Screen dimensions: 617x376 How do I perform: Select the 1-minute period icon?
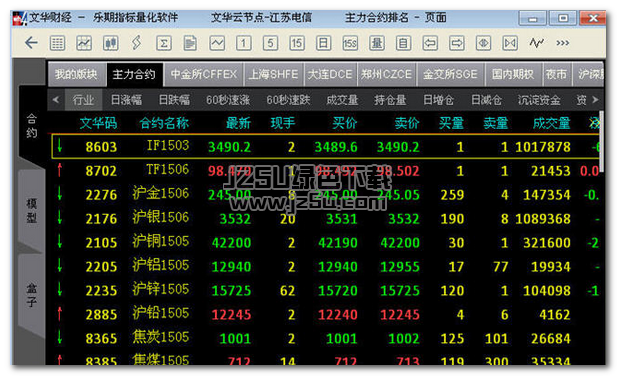(244, 43)
